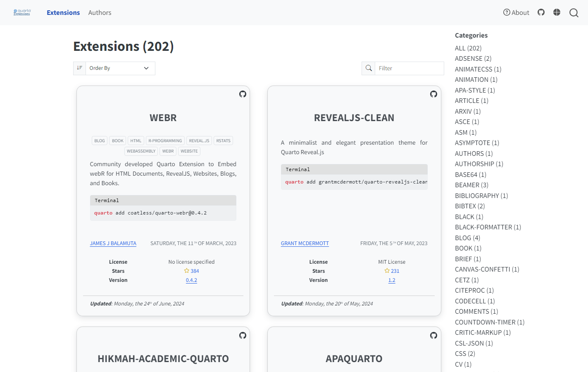
Task: Toggle dark mode with the half-circle icon
Action: (557, 12)
